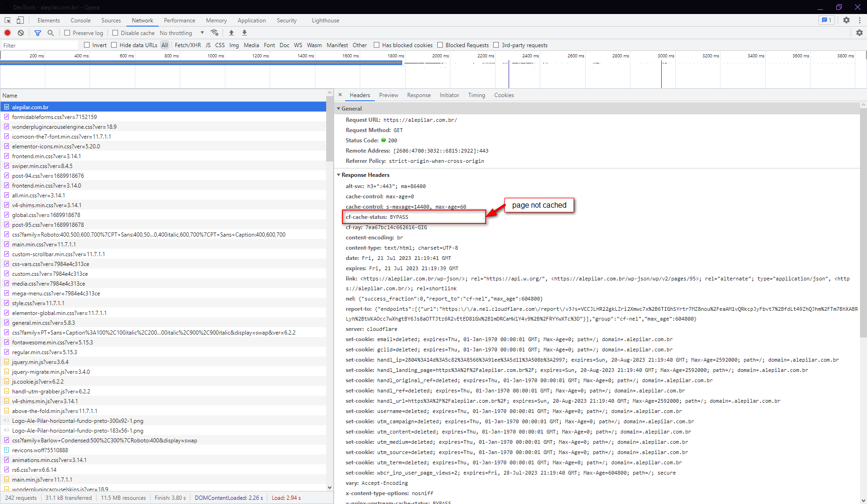867x504 pixels.
Task: Clear the network log
Action: click(21, 33)
